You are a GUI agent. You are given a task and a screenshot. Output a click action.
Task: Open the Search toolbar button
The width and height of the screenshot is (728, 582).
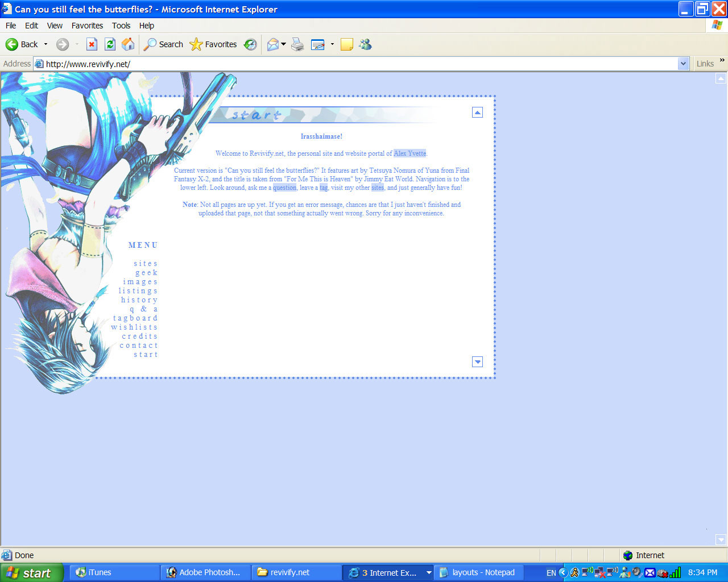click(x=163, y=44)
